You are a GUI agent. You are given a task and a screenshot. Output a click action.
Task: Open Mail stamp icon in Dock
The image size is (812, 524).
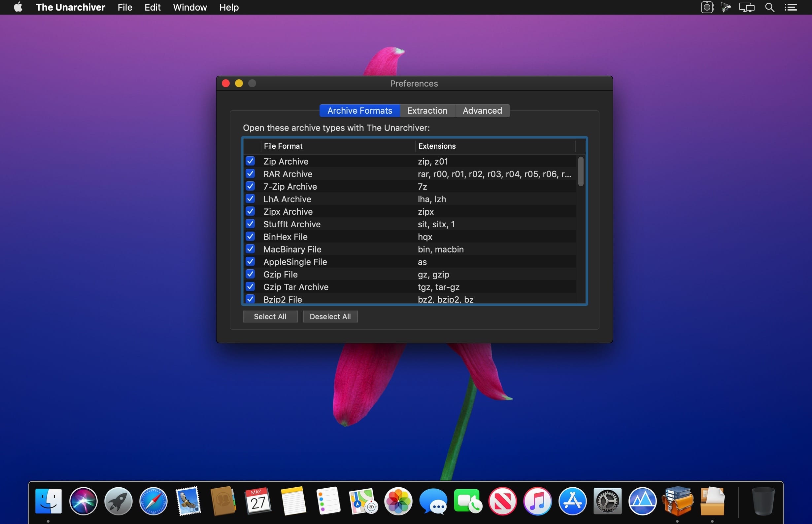pos(188,501)
